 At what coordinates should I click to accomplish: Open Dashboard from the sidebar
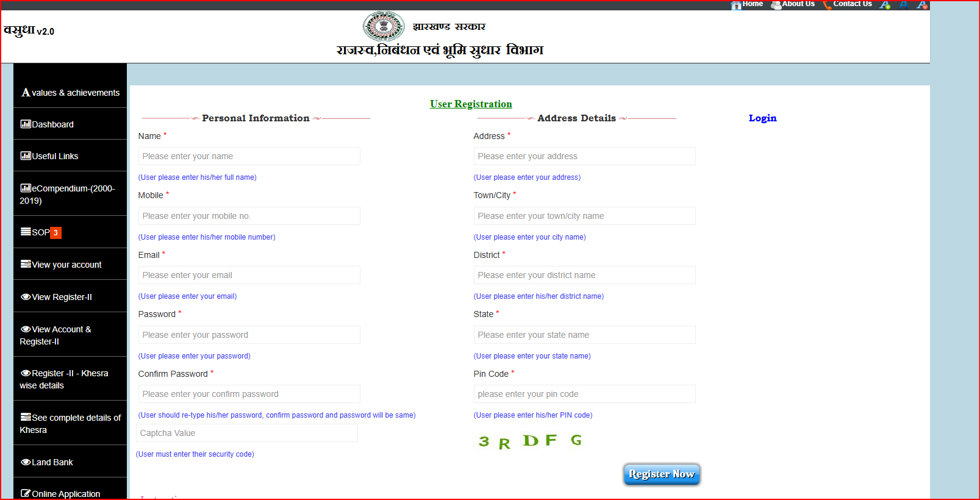[52, 124]
